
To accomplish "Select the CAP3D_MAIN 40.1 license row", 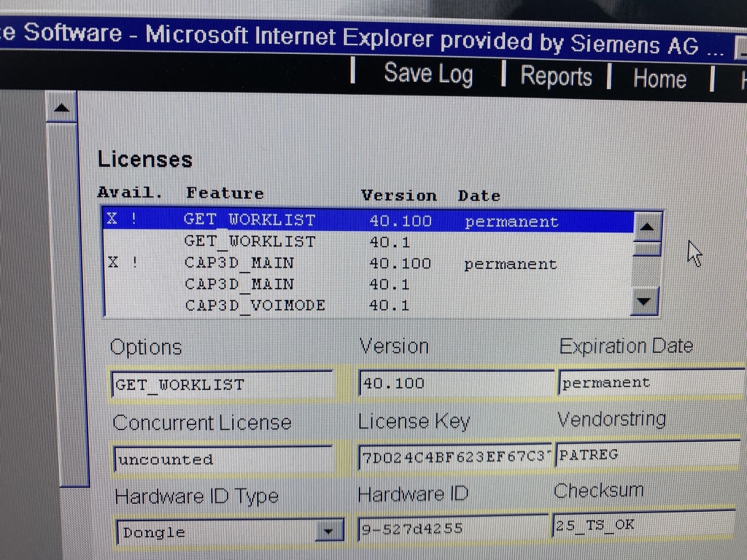I will click(x=368, y=284).
